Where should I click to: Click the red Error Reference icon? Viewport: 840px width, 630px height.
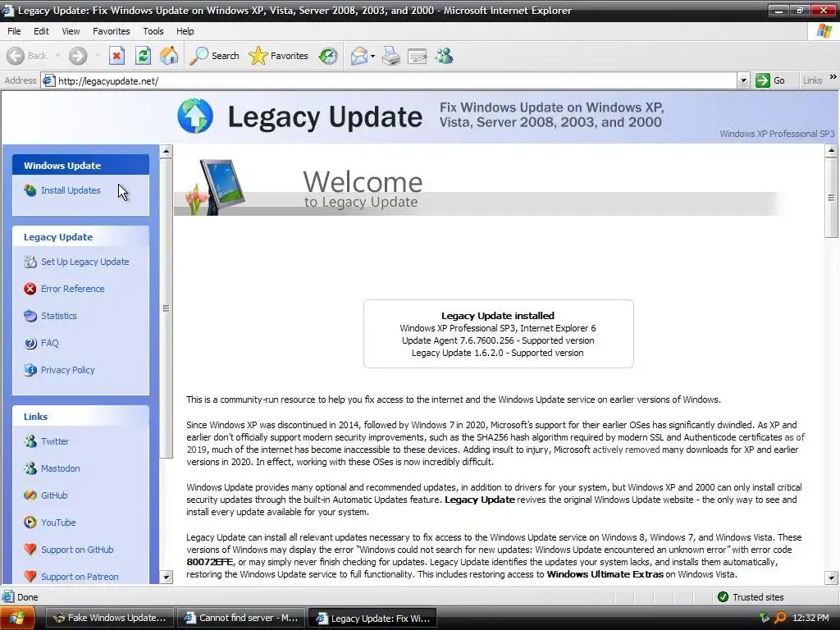click(x=30, y=289)
